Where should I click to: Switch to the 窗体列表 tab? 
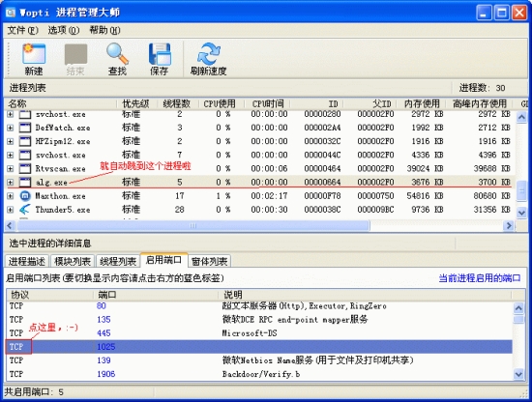209,261
